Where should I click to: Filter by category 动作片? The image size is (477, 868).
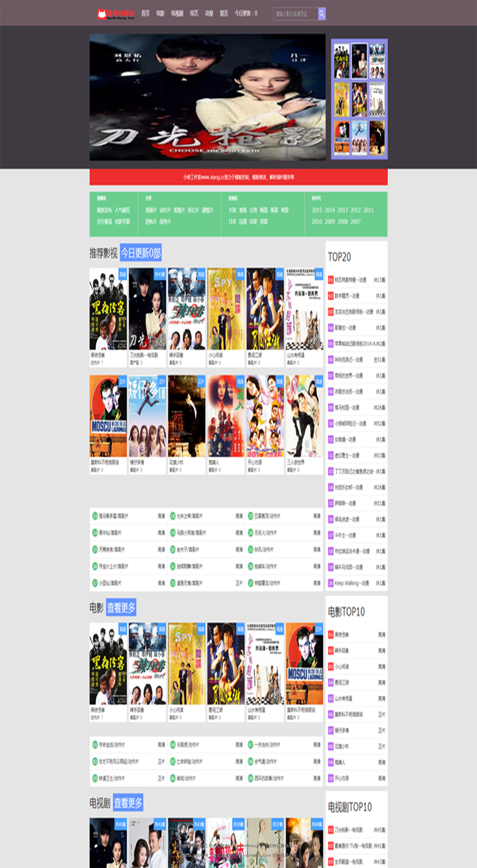[x=165, y=210]
